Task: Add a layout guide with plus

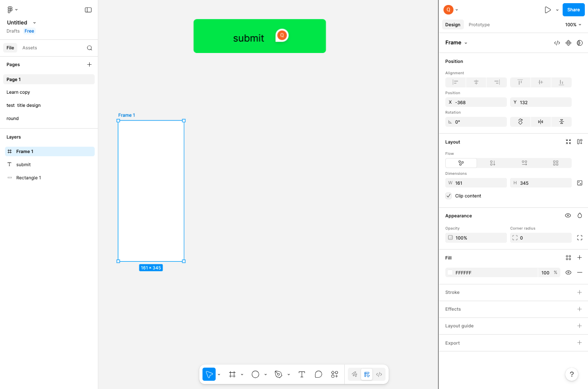Action: (x=579, y=326)
